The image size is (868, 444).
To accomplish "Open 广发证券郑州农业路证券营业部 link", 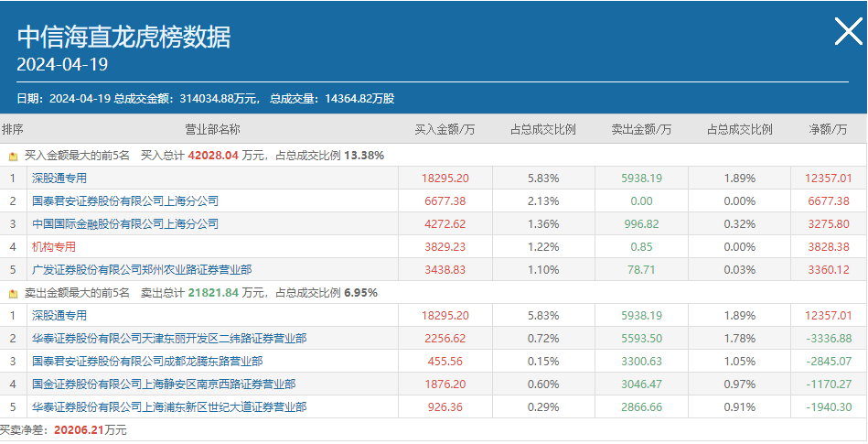I will pos(142,270).
